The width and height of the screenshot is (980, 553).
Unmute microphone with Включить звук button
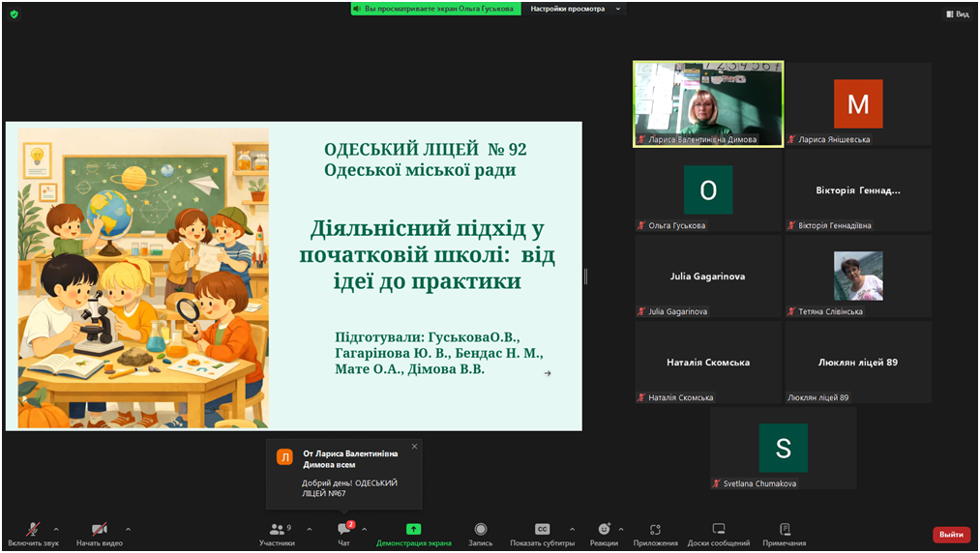33,531
